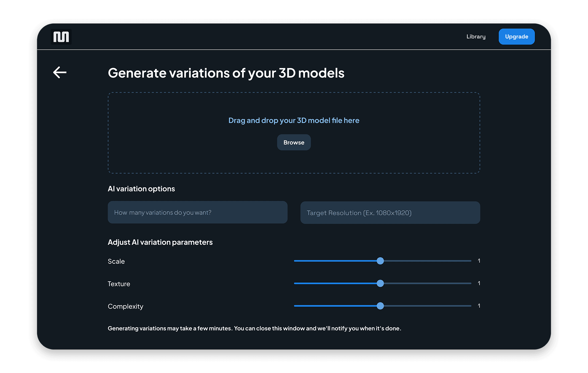Click the blue Upgrade button
Viewport: 588px width, 373px height.
pos(516,37)
